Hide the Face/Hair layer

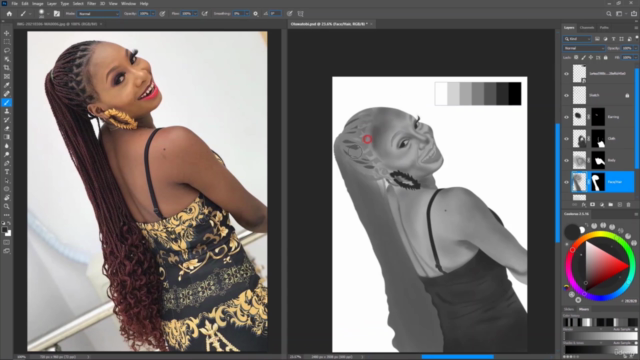pos(566,182)
